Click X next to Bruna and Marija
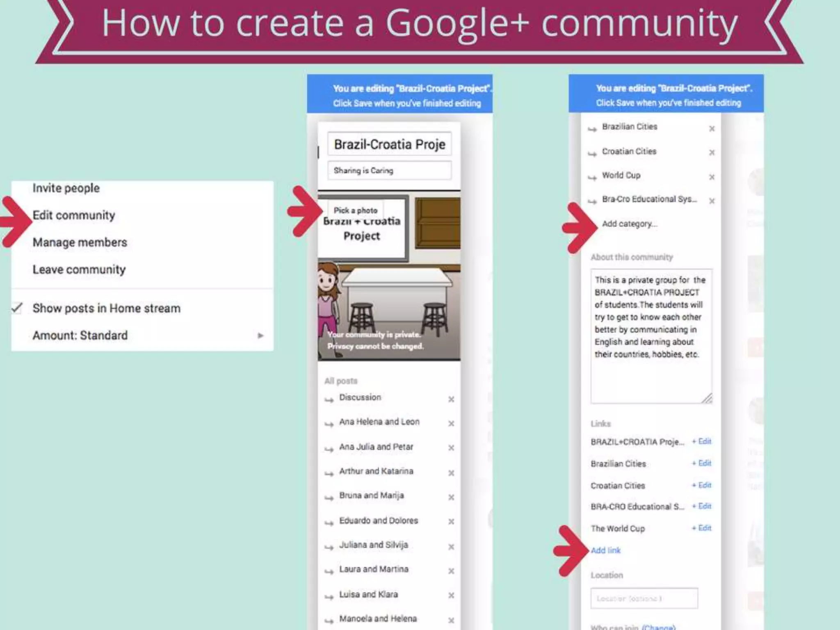840x630 pixels. pyautogui.click(x=451, y=497)
